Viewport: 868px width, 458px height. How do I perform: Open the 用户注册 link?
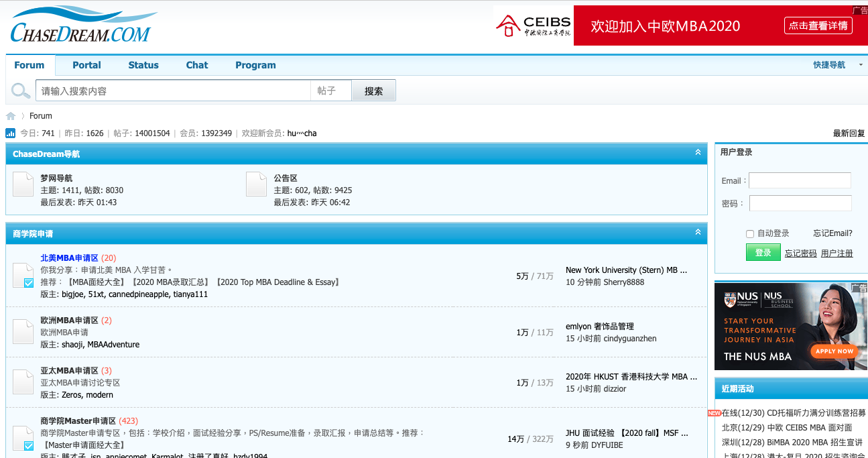tap(837, 253)
